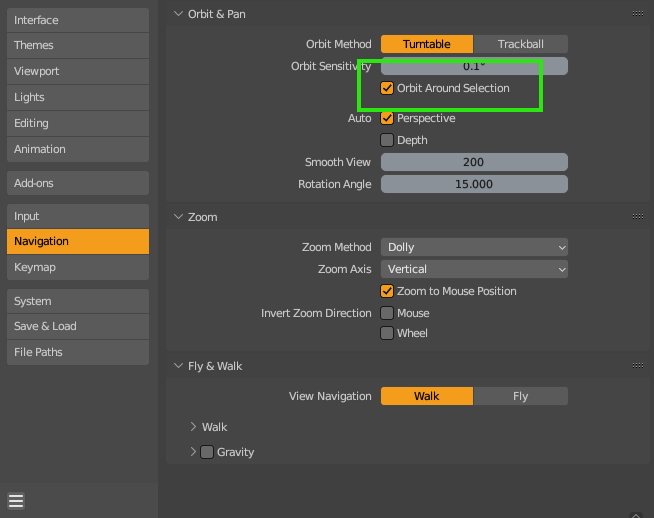Click the Smooth View 200 field

pos(474,162)
